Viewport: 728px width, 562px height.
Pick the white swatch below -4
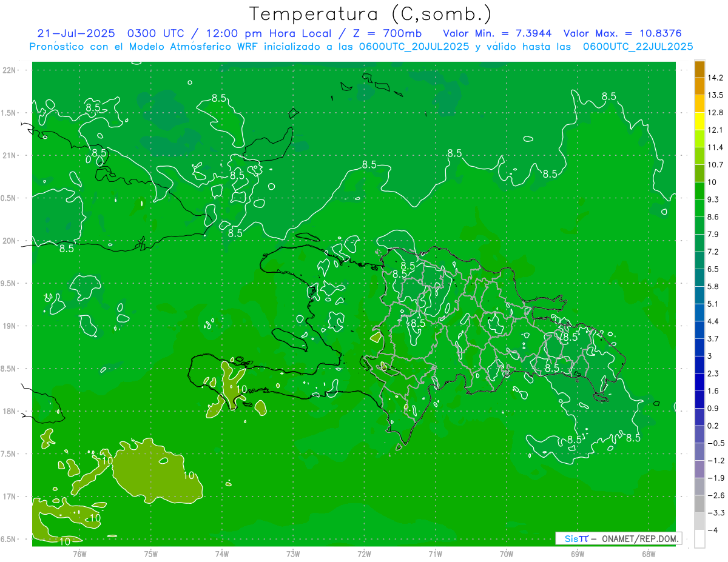pyautogui.click(x=699, y=539)
